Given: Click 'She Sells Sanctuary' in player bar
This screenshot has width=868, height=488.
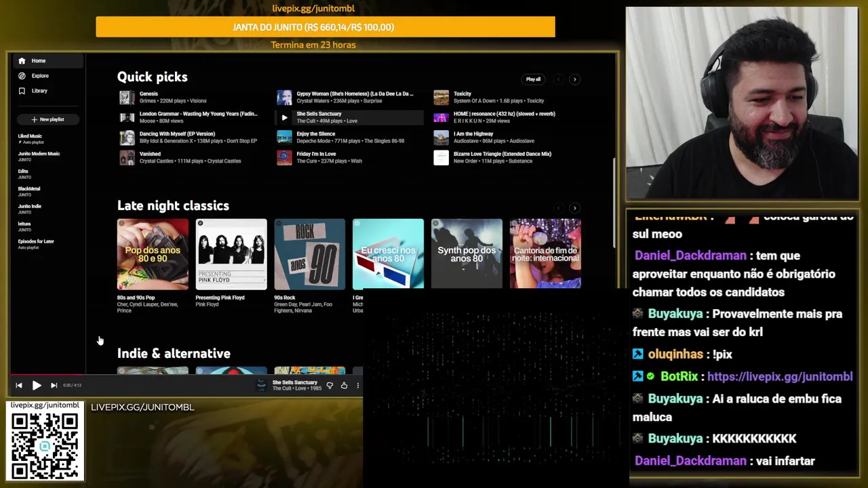Looking at the screenshot, I should click(x=295, y=382).
